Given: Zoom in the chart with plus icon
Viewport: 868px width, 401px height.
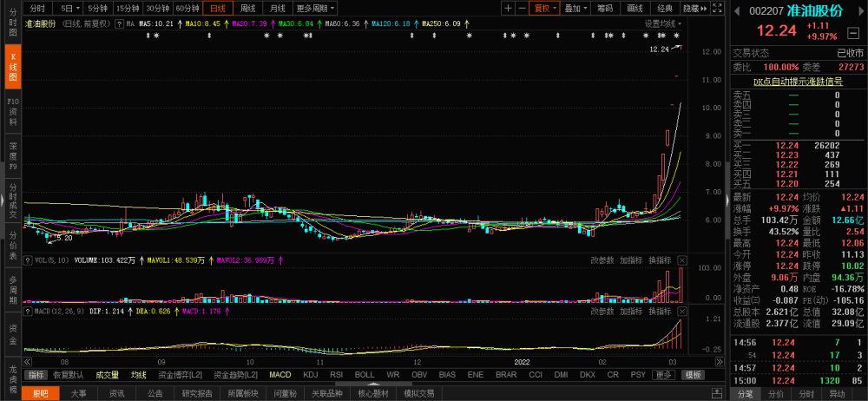Looking at the screenshot, I should (x=508, y=9).
